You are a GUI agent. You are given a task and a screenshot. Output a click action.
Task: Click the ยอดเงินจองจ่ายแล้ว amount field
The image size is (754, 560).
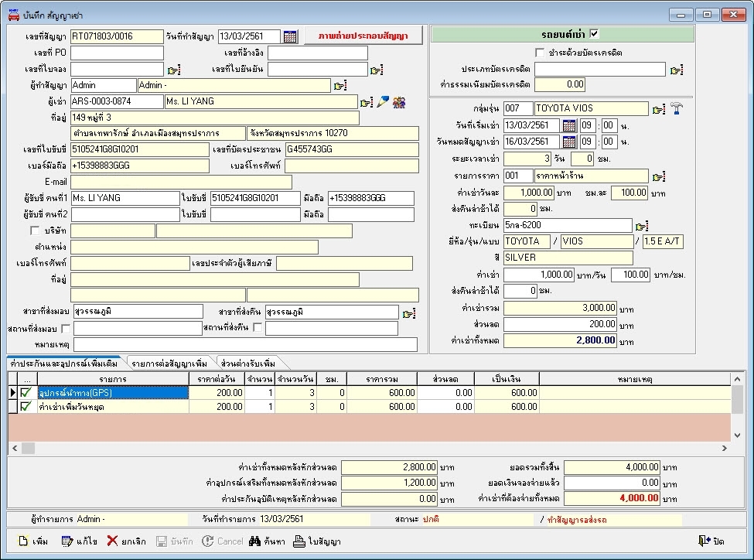612,483
